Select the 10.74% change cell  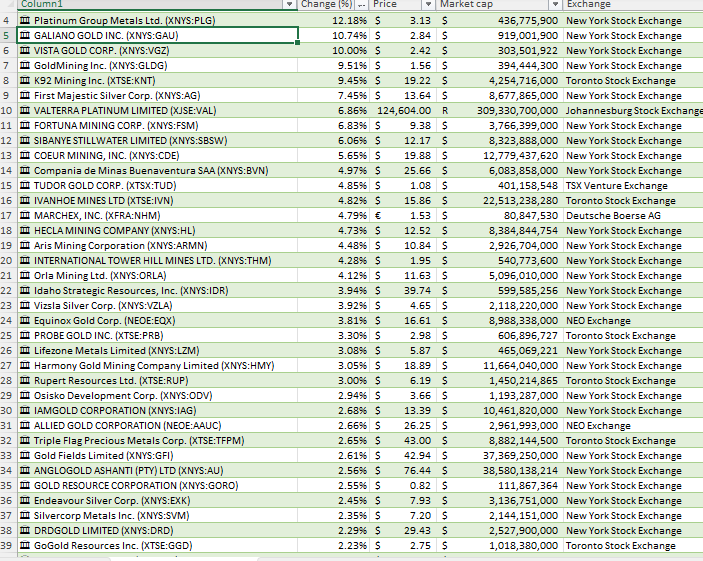coord(333,35)
